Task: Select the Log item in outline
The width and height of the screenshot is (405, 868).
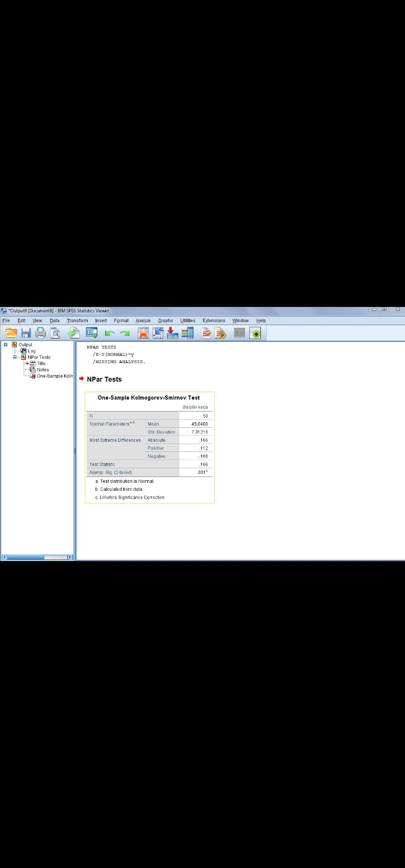Action: pyautogui.click(x=31, y=351)
